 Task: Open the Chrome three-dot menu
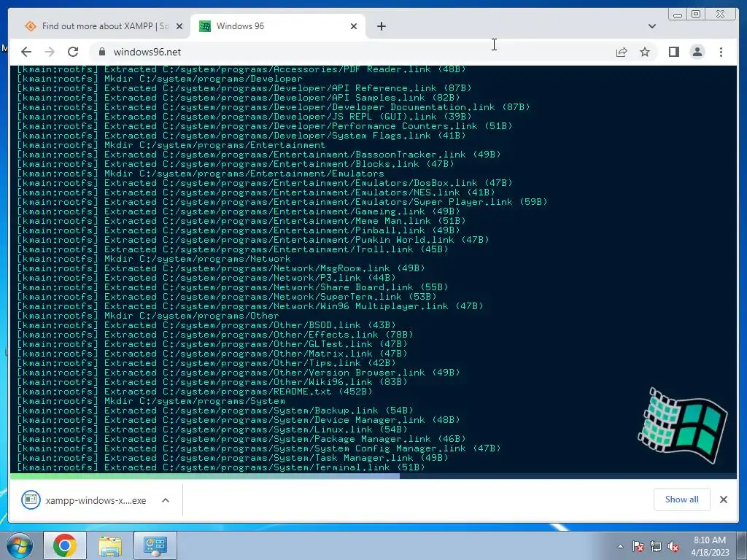click(721, 52)
